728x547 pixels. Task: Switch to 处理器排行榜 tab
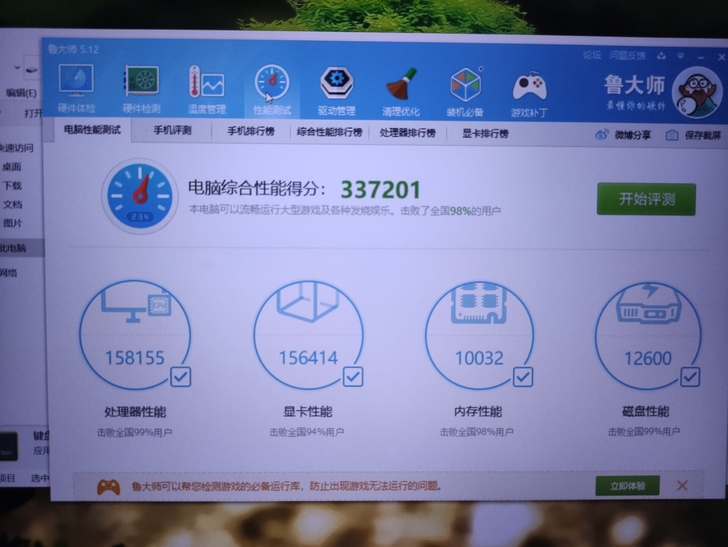click(x=408, y=133)
